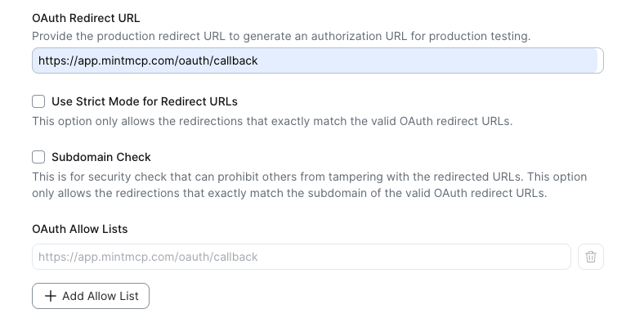This screenshot has width=644, height=318.
Task: Click the 'OAuth Redirect URL' field heading
Action: tap(86, 18)
